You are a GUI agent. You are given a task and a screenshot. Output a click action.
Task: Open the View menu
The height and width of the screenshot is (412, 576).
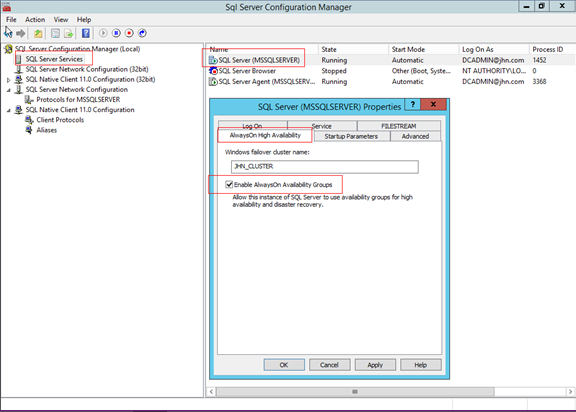61,19
